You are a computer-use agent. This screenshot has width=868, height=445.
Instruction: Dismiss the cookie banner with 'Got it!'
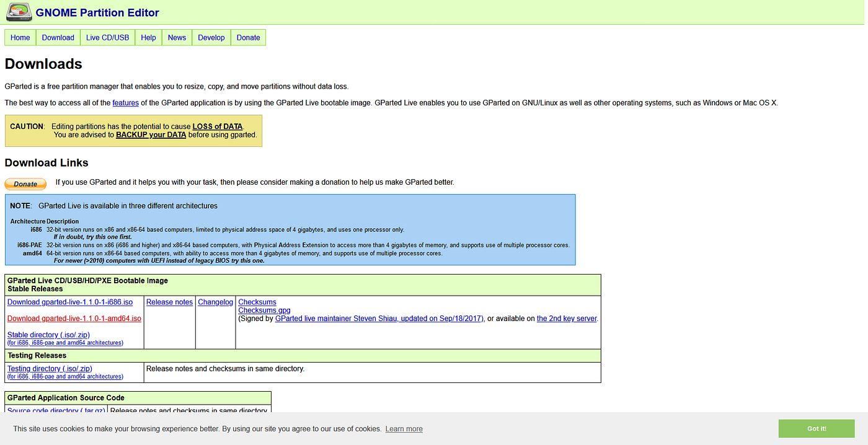click(x=817, y=429)
